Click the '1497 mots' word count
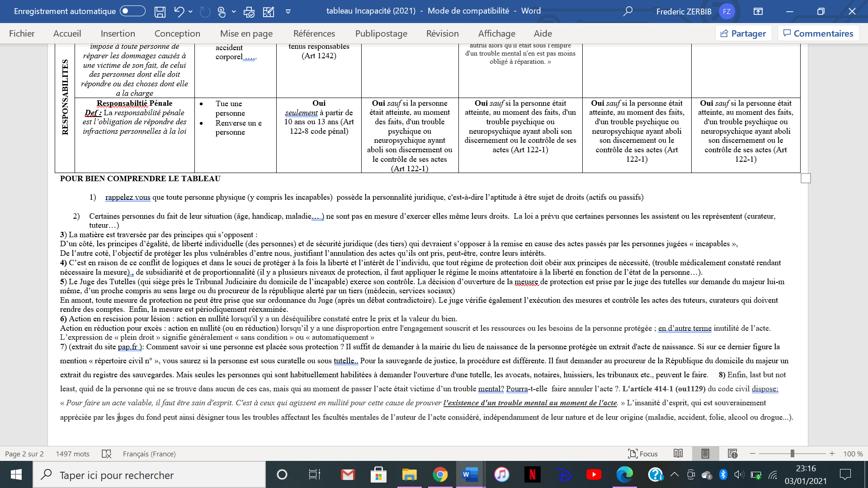 (x=73, y=454)
